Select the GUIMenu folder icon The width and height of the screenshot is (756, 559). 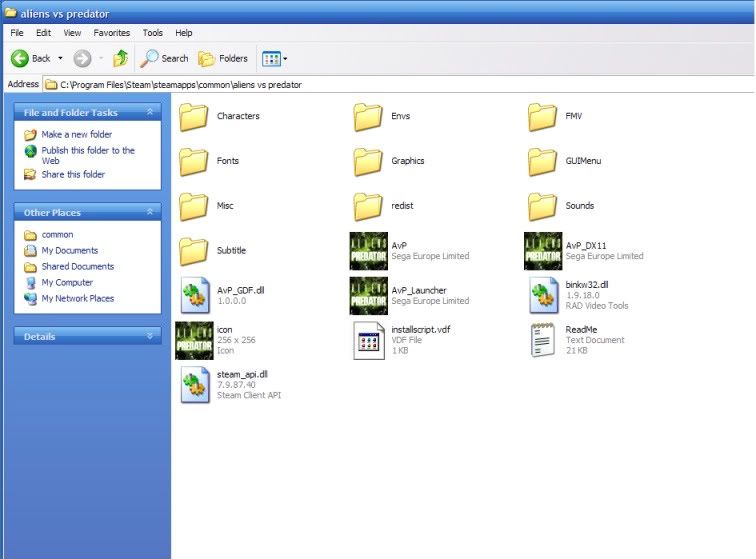[x=543, y=161]
